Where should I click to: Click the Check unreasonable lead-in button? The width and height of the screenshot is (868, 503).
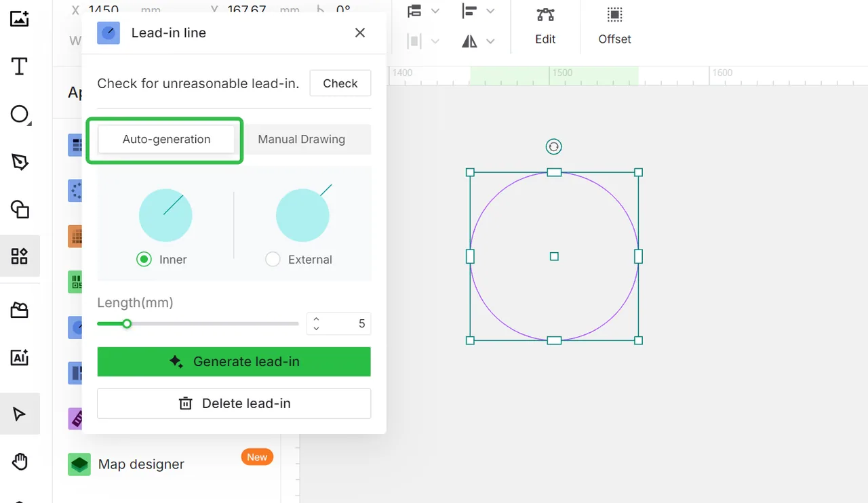click(x=340, y=83)
